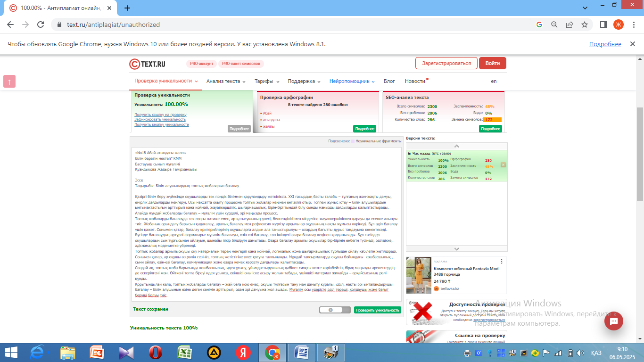Click the red Войти button

(x=493, y=63)
